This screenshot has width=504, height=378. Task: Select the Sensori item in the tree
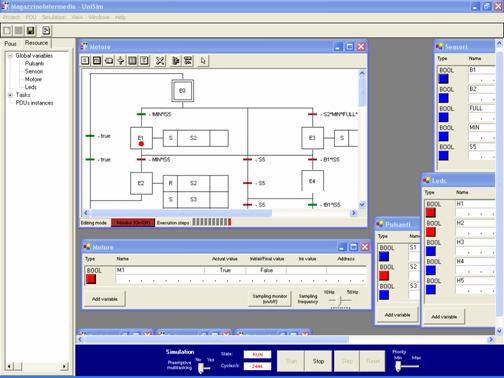(34, 71)
